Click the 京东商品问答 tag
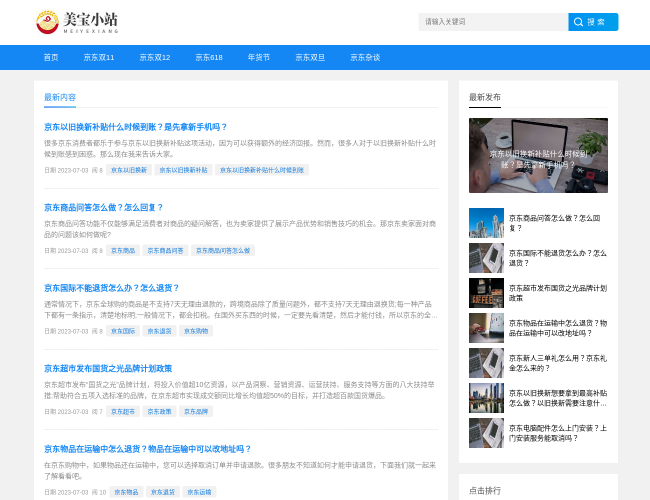 165,250
